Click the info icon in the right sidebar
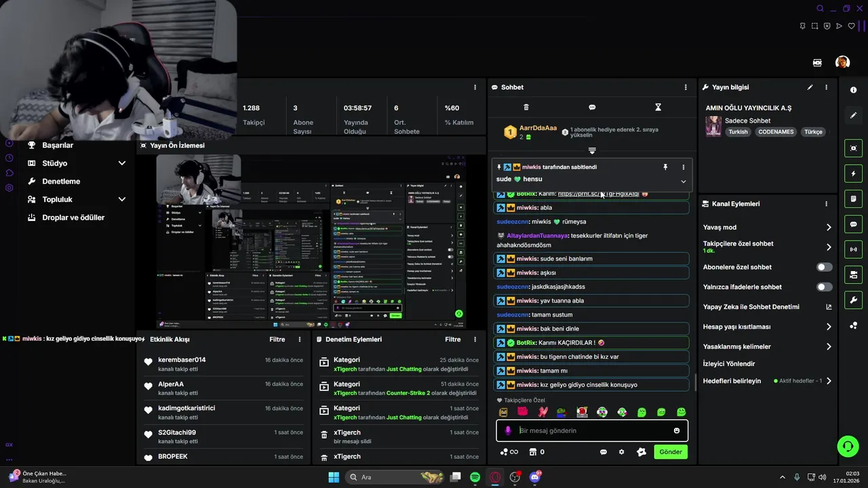This screenshot has width=868, height=488. coord(854,90)
